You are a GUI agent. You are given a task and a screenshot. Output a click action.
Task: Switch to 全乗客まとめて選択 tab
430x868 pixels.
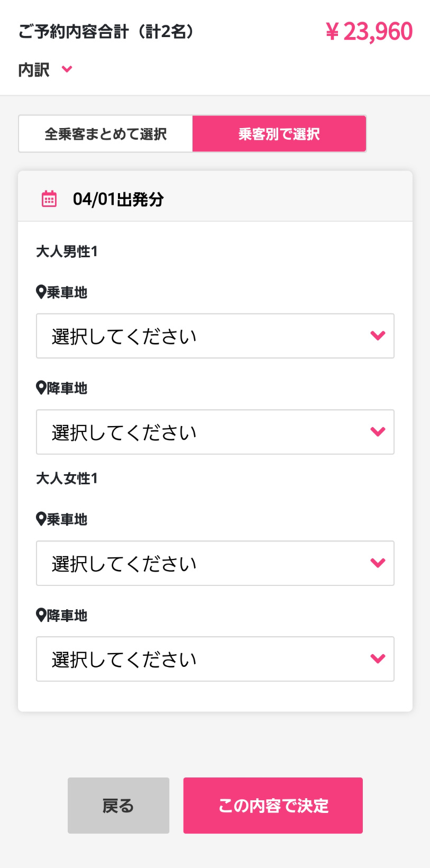tap(106, 134)
